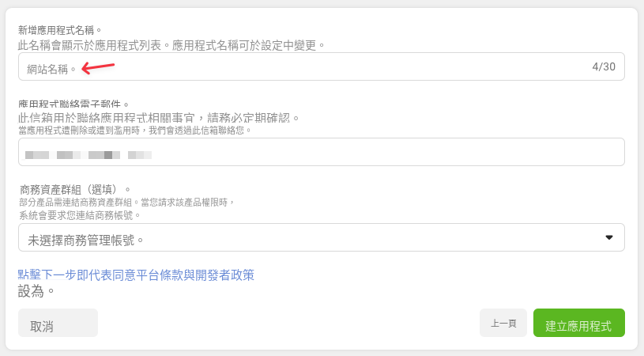The width and height of the screenshot is (644, 356).
Task: Click the 新增應用程式名稱 heading label
Action: [59, 30]
